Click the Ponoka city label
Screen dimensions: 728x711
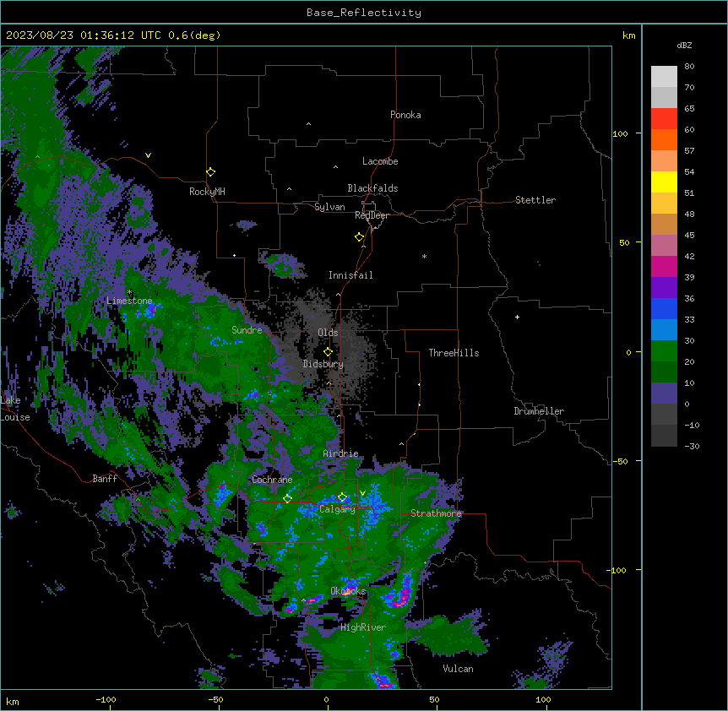[x=405, y=115]
